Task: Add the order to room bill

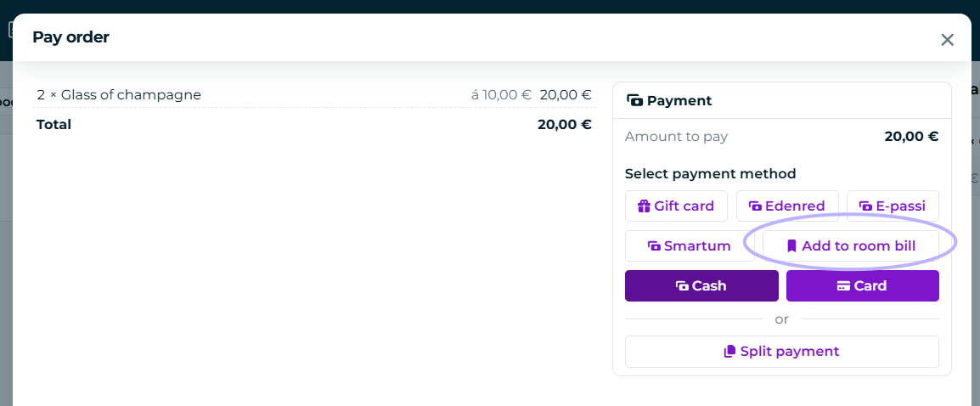Action: click(851, 245)
